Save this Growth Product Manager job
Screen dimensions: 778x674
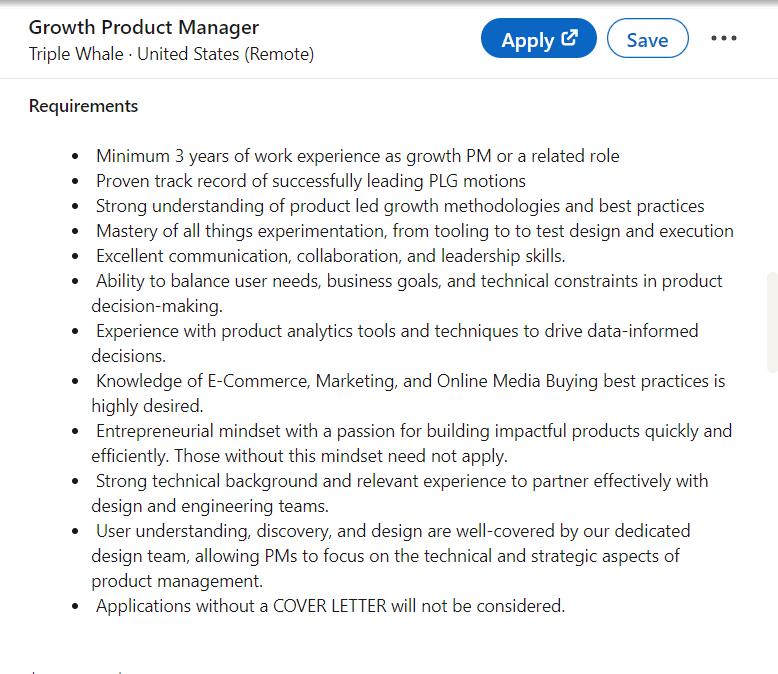pyautogui.click(x=647, y=40)
